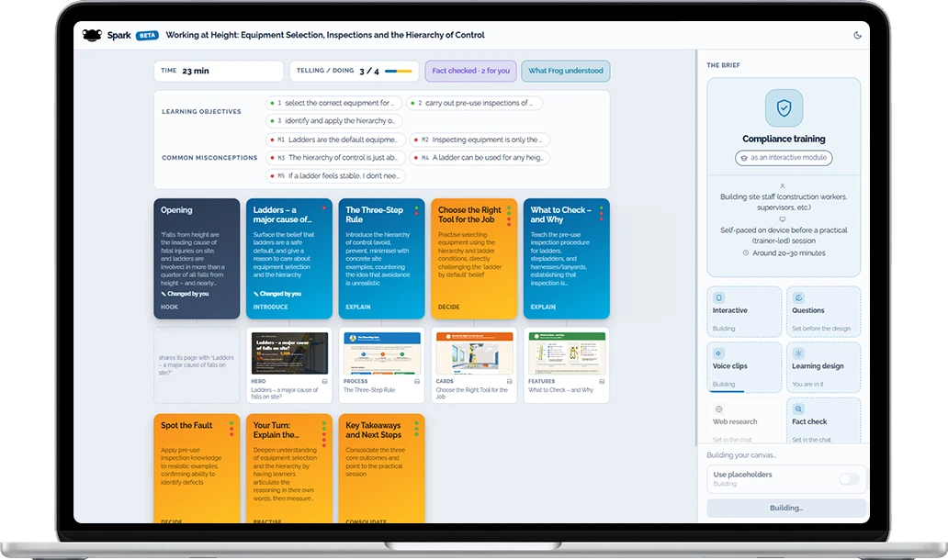This screenshot has height=560, width=948.
Task: Click the audience person icon in the brief
Action: click(783, 186)
